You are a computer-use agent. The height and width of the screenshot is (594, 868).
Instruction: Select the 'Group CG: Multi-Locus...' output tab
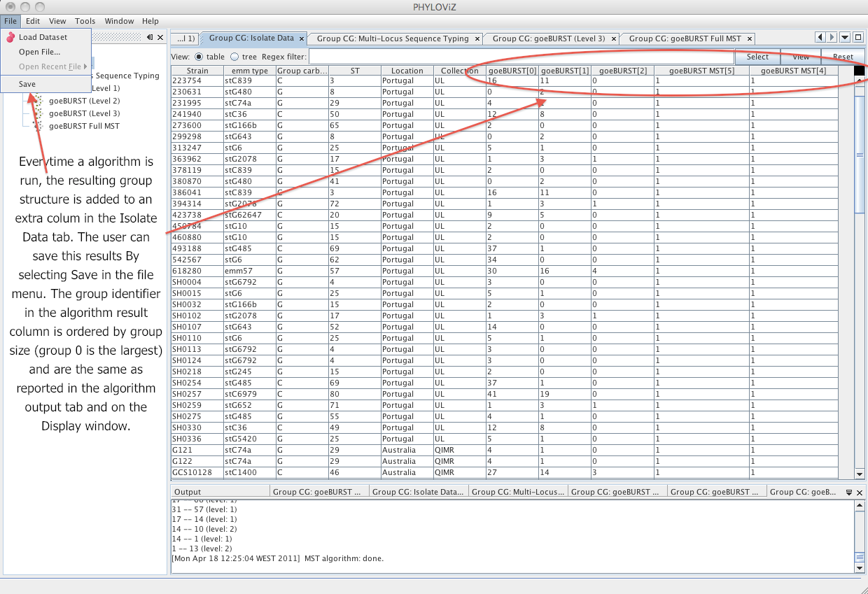coord(518,492)
